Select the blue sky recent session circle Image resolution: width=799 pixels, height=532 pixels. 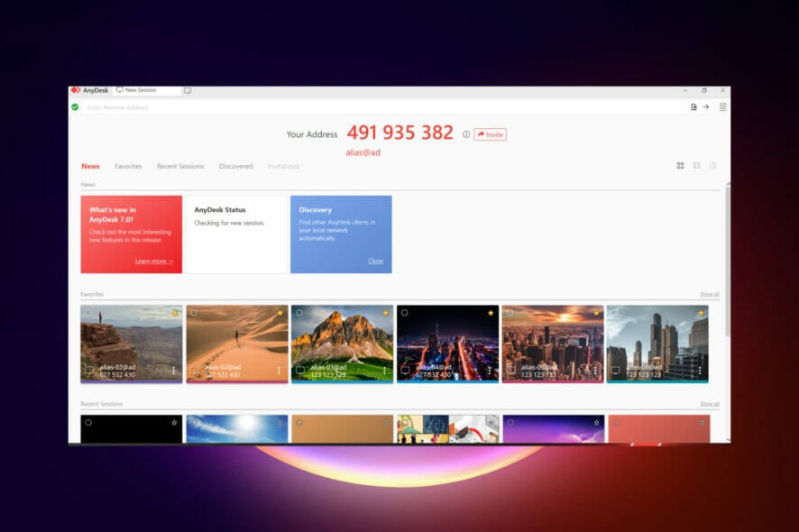click(194, 422)
